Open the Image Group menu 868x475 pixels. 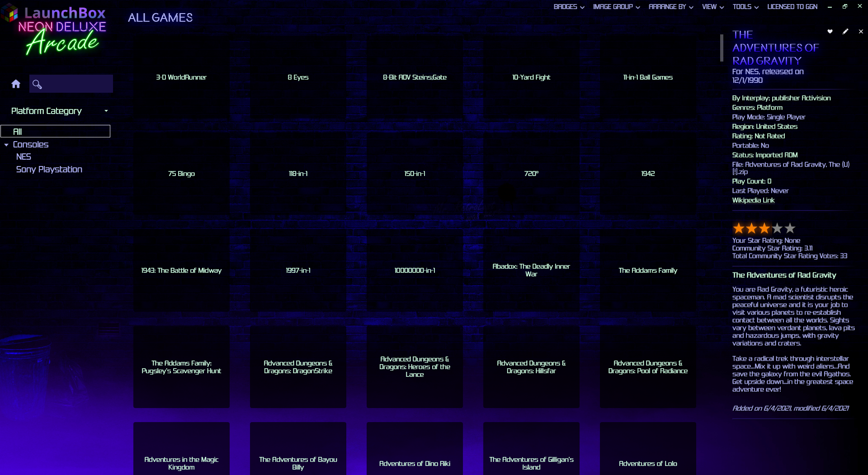pyautogui.click(x=616, y=7)
